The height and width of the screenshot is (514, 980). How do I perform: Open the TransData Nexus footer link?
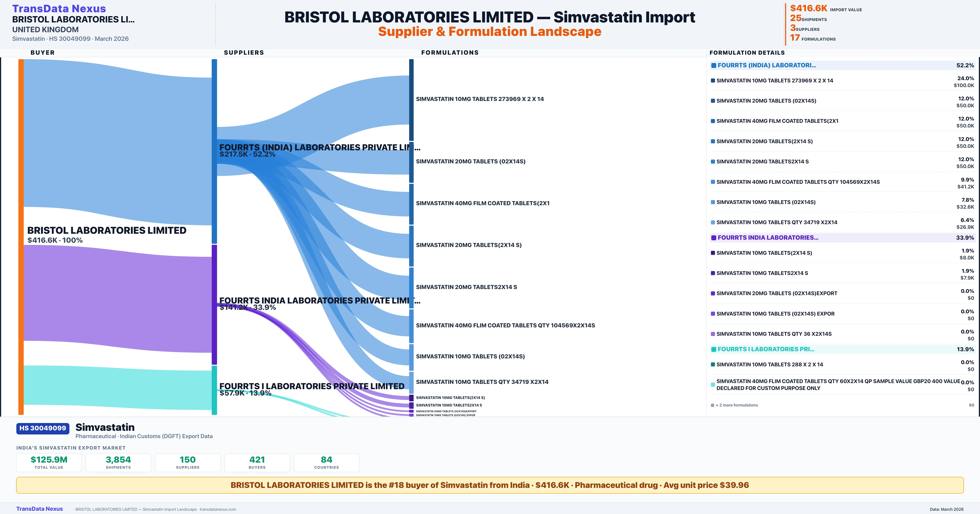(x=40, y=509)
